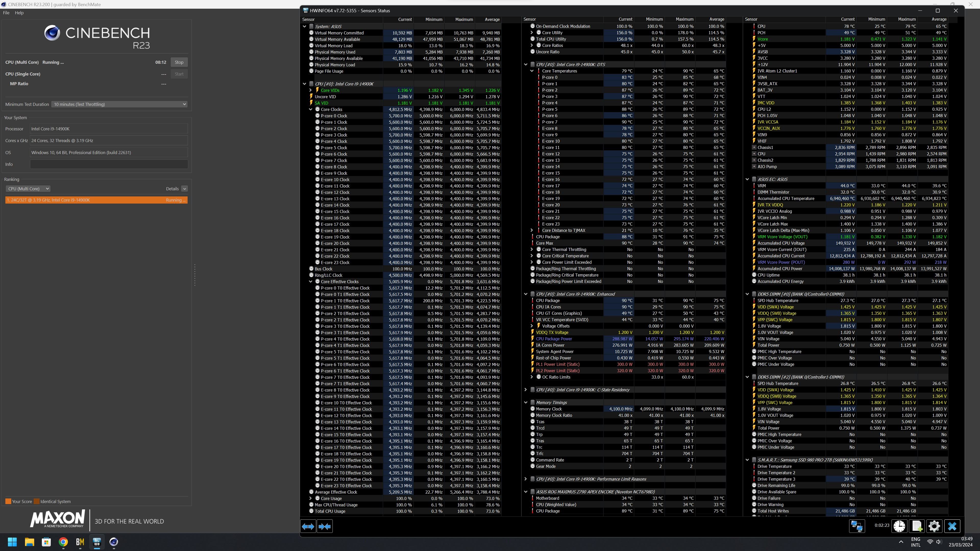
Task: Collapse the Core Effective Clocks node
Action: pyautogui.click(x=310, y=282)
